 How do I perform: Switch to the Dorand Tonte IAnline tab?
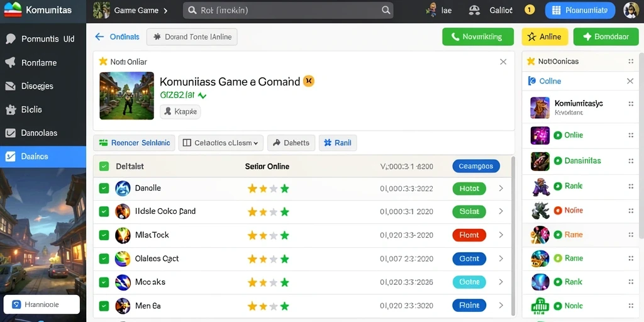click(192, 36)
